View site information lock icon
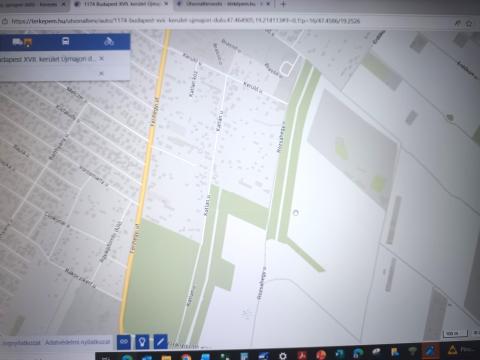 click(x=5, y=21)
